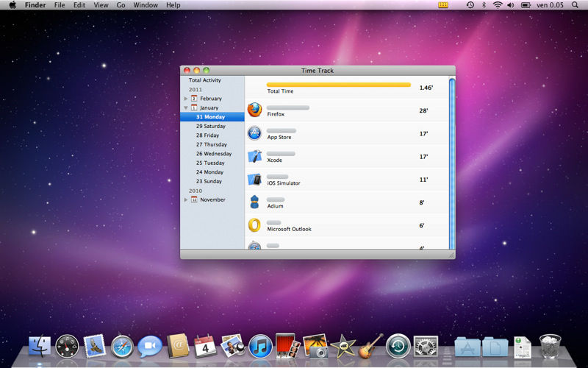Open the Go menu

click(121, 5)
